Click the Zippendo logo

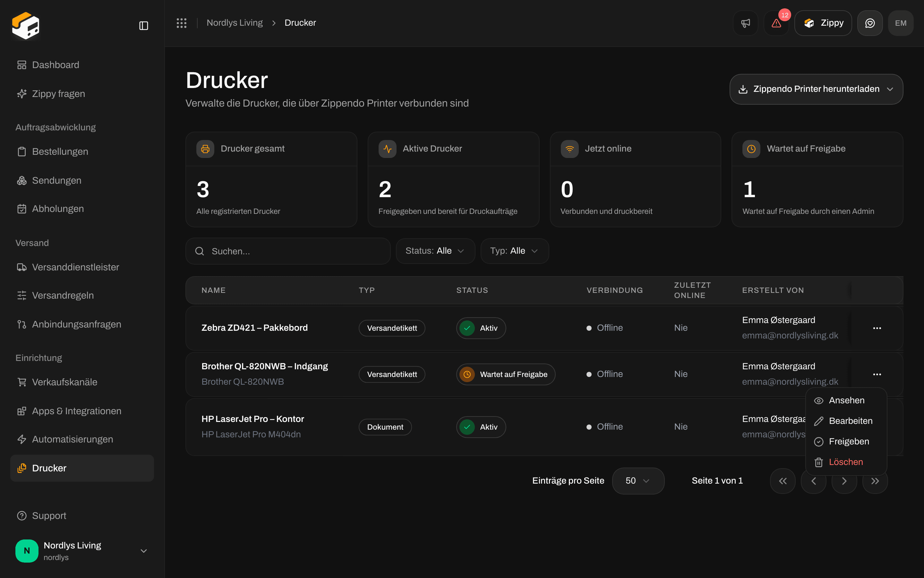(x=26, y=26)
